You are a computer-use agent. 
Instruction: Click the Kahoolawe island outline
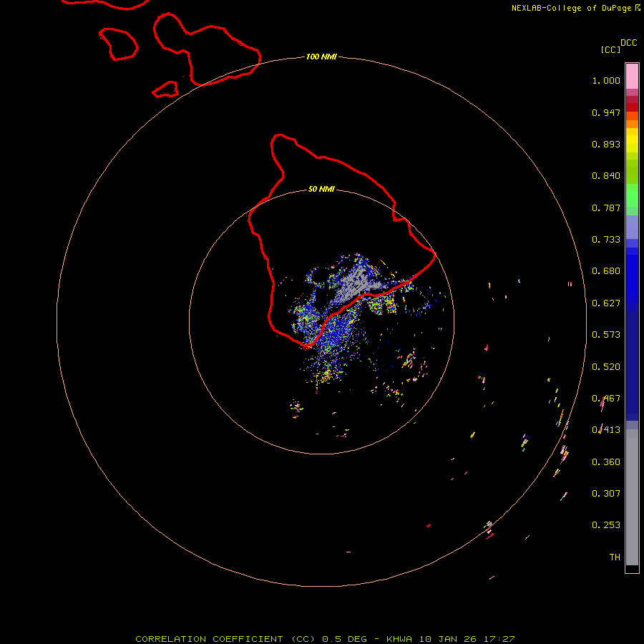click(x=165, y=89)
